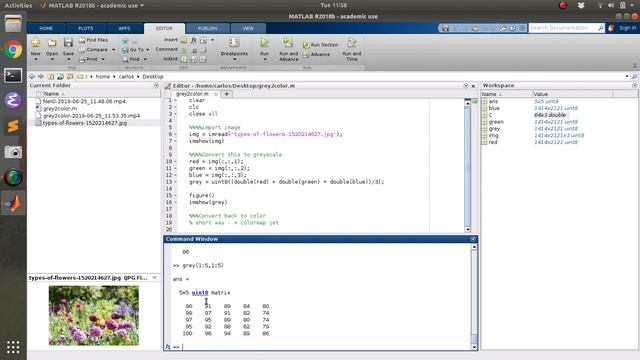
Task: Switch to the APPS ribbon tab
Action: pos(124,28)
